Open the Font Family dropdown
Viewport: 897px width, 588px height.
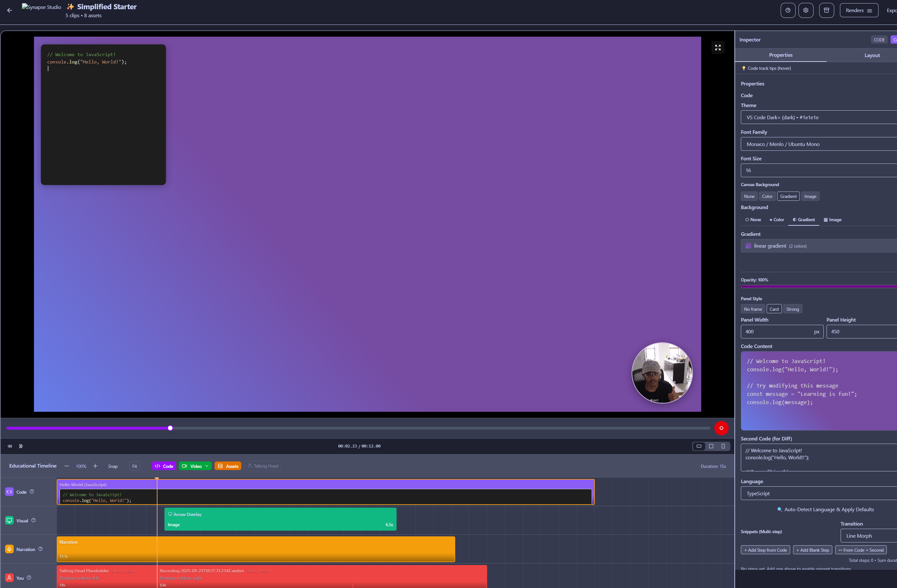point(818,144)
